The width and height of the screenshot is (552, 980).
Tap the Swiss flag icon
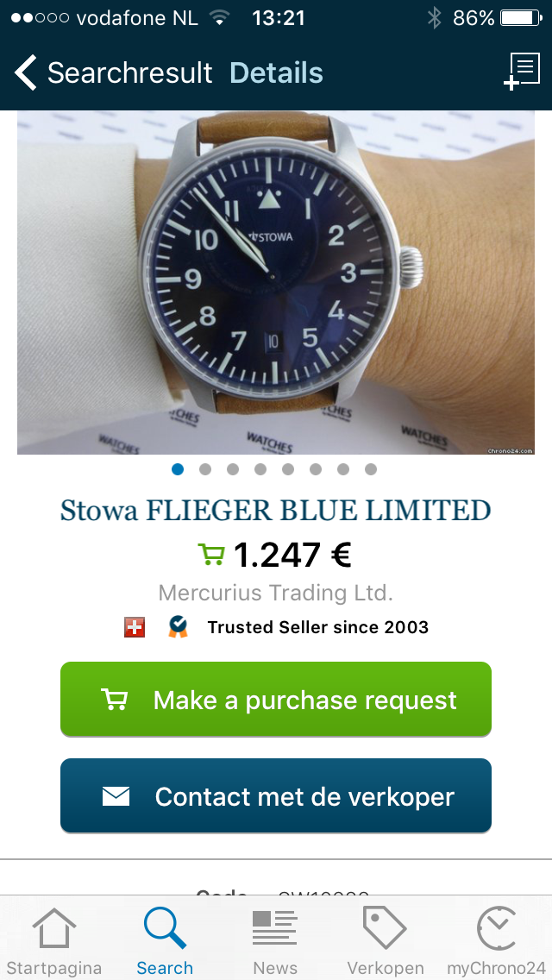[x=135, y=627]
